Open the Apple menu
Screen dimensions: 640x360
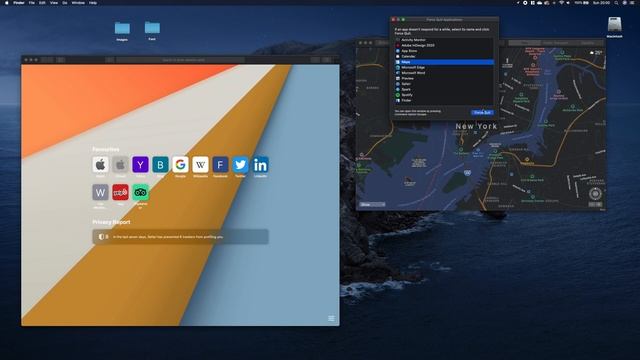(6, 3)
